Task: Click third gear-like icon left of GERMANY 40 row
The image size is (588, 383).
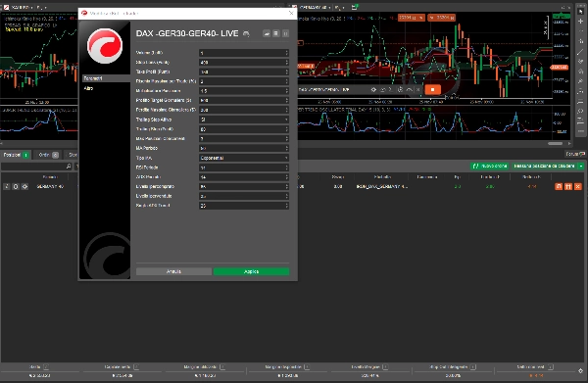Action: pyautogui.click(x=24, y=186)
